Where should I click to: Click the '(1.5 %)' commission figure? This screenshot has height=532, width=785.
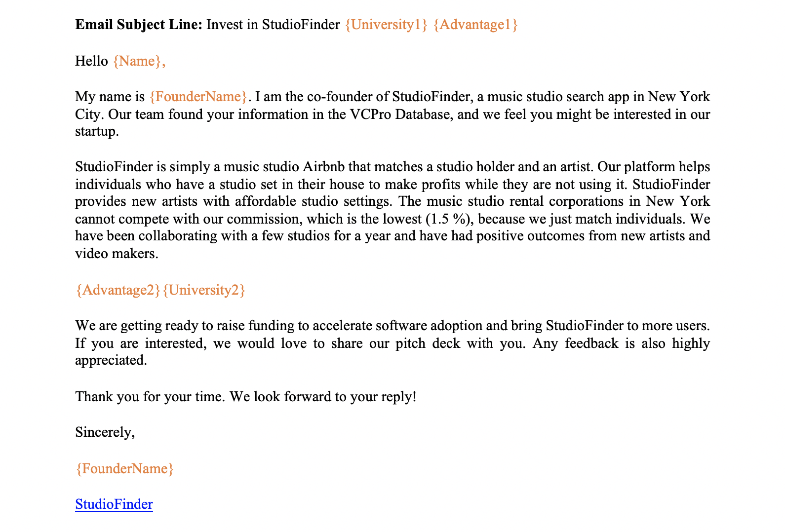(449, 219)
